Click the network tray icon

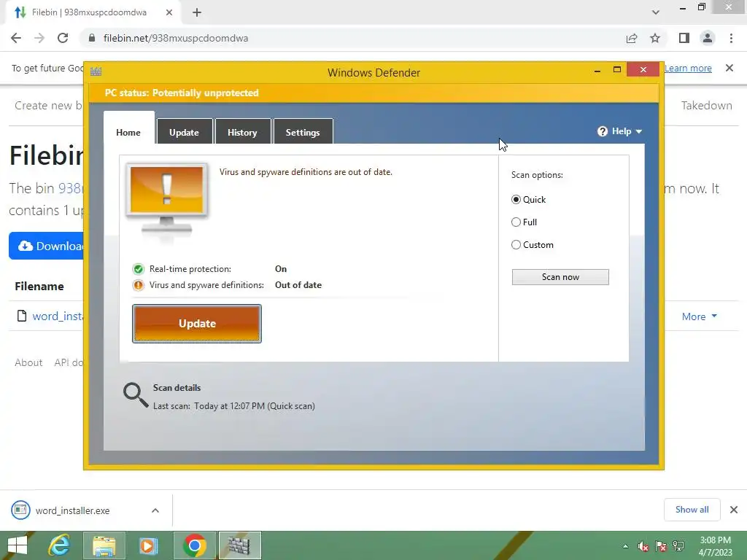click(x=678, y=546)
